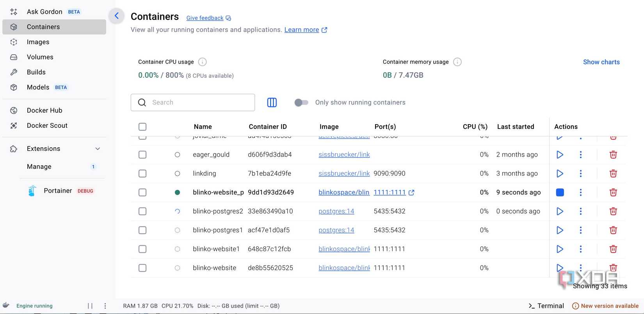
Task: Select the blinko-website (de8b55620525) checkbox
Action: 142,268
